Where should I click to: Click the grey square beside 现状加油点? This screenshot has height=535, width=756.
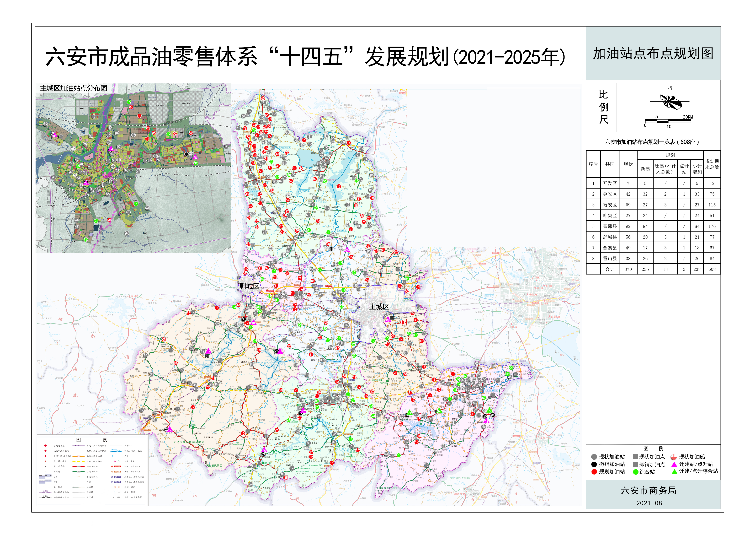tap(635, 457)
